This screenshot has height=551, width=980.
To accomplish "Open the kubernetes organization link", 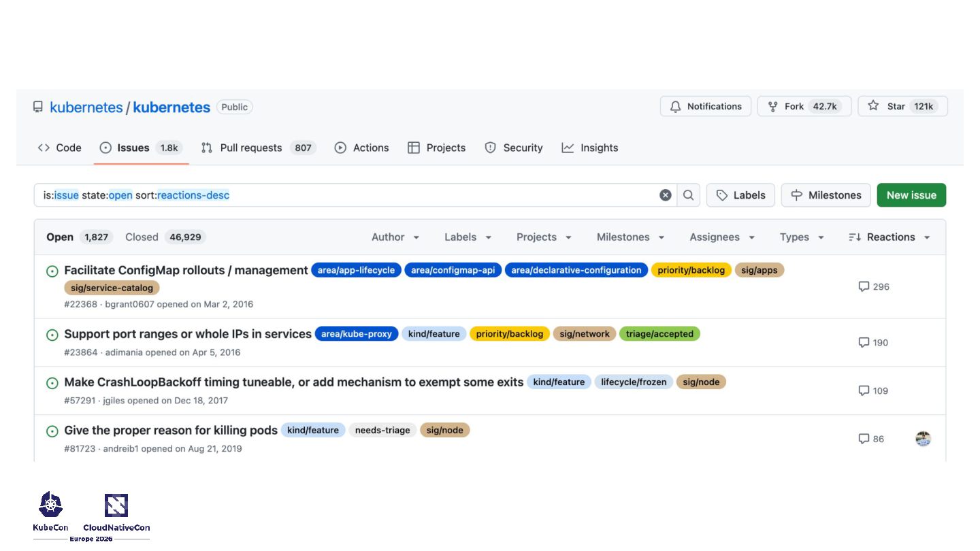I will point(86,107).
